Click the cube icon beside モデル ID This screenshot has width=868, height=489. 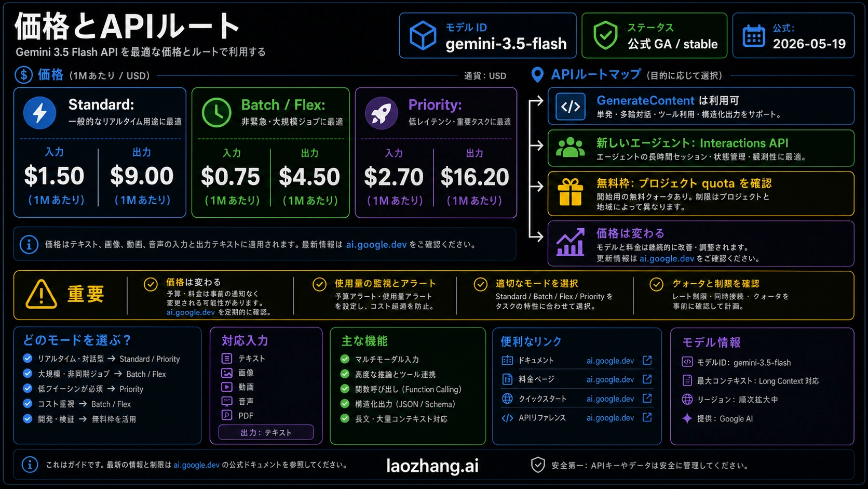(423, 35)
